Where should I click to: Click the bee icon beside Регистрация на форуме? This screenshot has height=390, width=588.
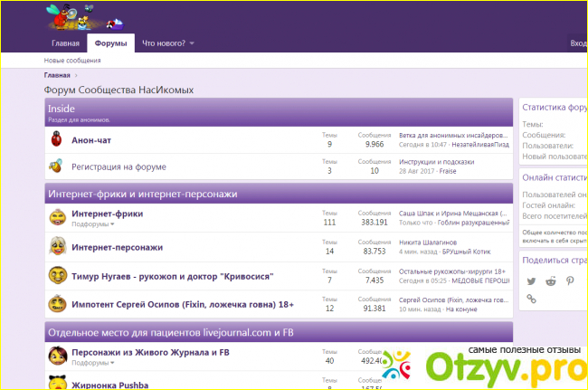tap(57, 166)
